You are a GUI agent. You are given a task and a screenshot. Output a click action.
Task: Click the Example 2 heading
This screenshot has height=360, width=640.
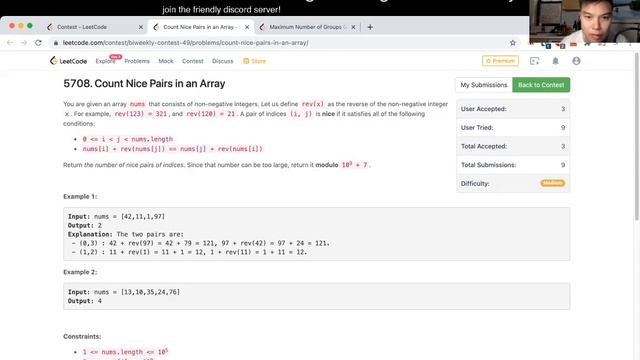(80, 272)
